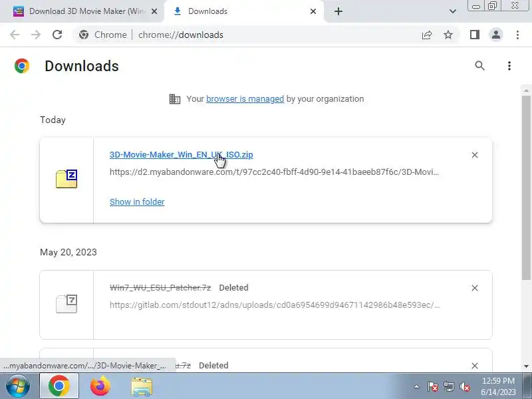Close the Downloads tab
This screenshot has height=399, width=532.
click(313, 11)
